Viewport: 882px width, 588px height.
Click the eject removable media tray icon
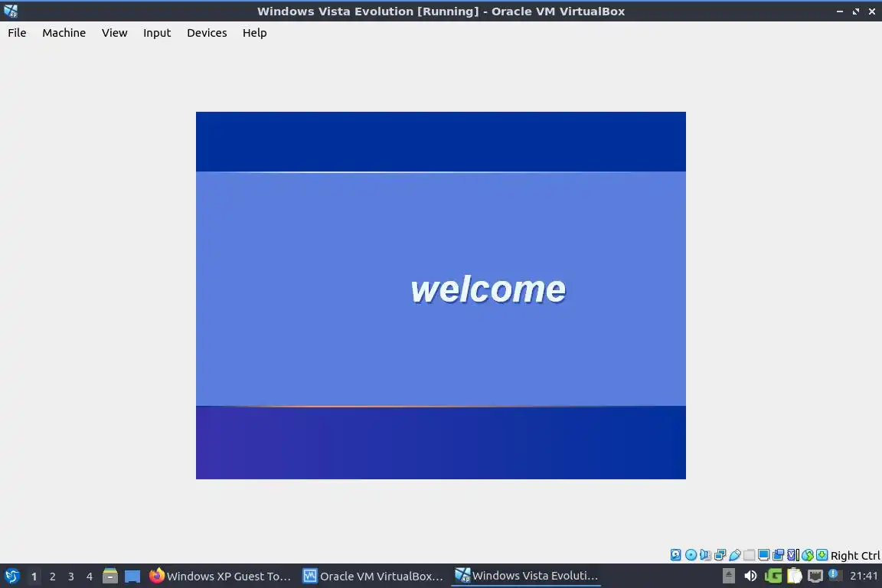point(728,576)
